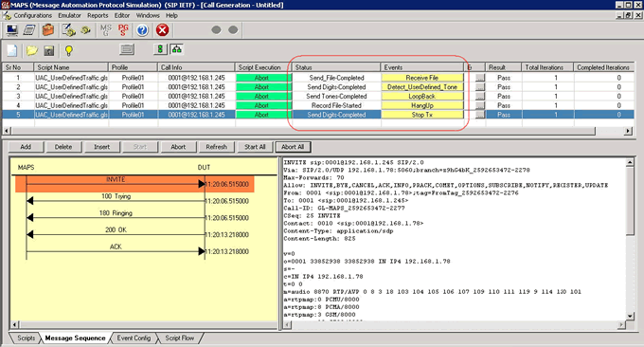
Task: Click the computer monitor toolbar icon
Action: [12, 30]
